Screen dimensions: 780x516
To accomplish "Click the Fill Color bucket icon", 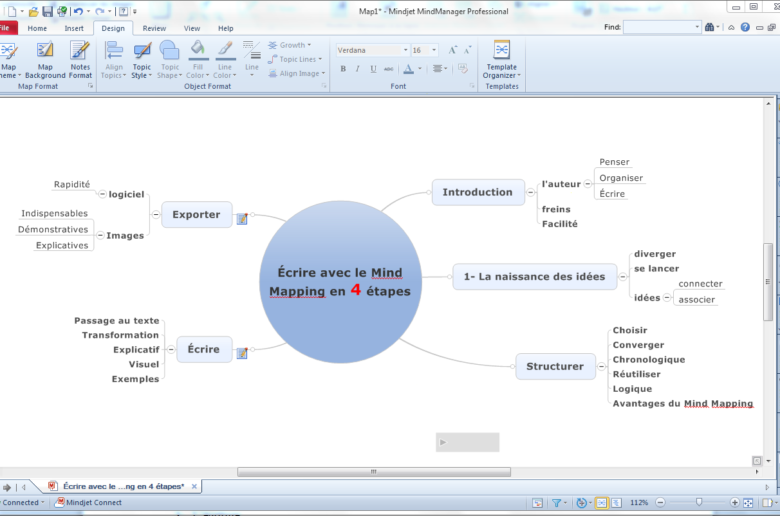I will tap(196, 50).
